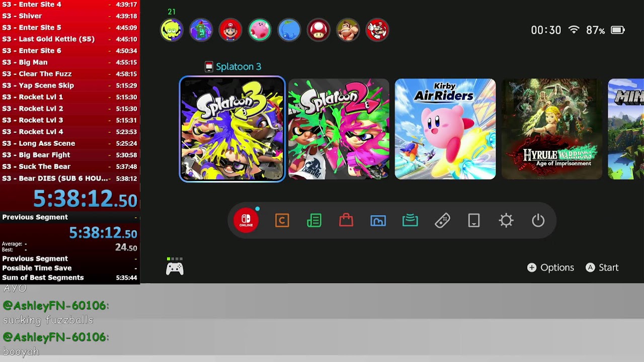Click the game card icon beside Splatoon 3
The width and height of the screenshot is (644, 362).
click(209, 66)
